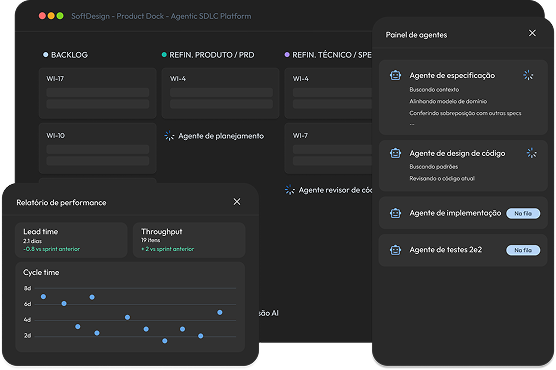Open the WI-4 card under REFIN. TÉCNICO
556x370 pixels.
pyautogui.click(x=328, y=93)
